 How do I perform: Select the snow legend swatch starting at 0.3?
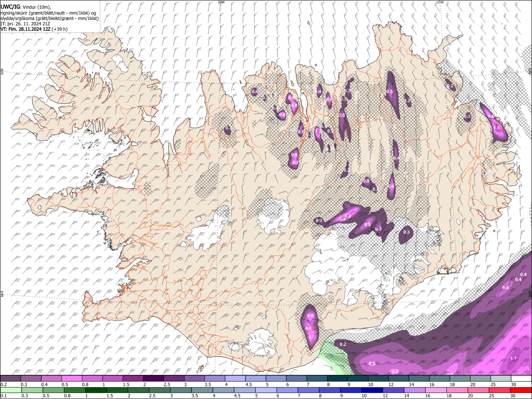coord(31,379)
